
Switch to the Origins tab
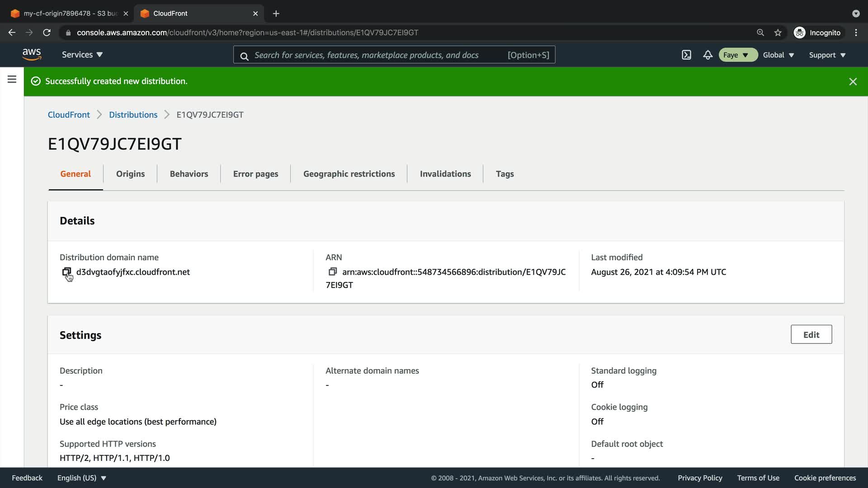pos(130,174)
